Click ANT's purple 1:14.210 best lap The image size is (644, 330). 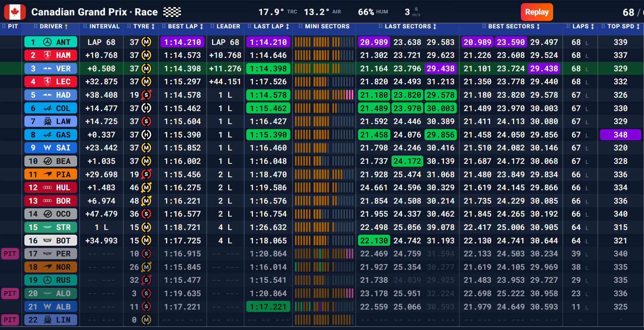(x=183, y=42)
